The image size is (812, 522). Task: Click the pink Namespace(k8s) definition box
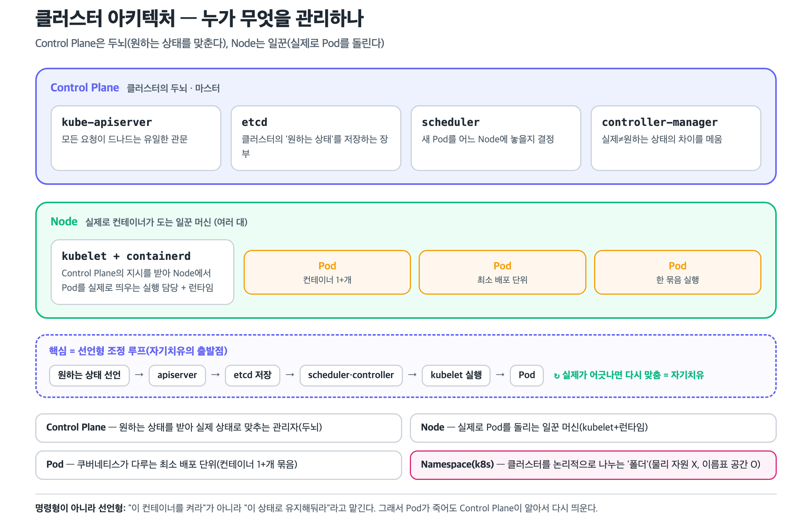click(593, 465)
